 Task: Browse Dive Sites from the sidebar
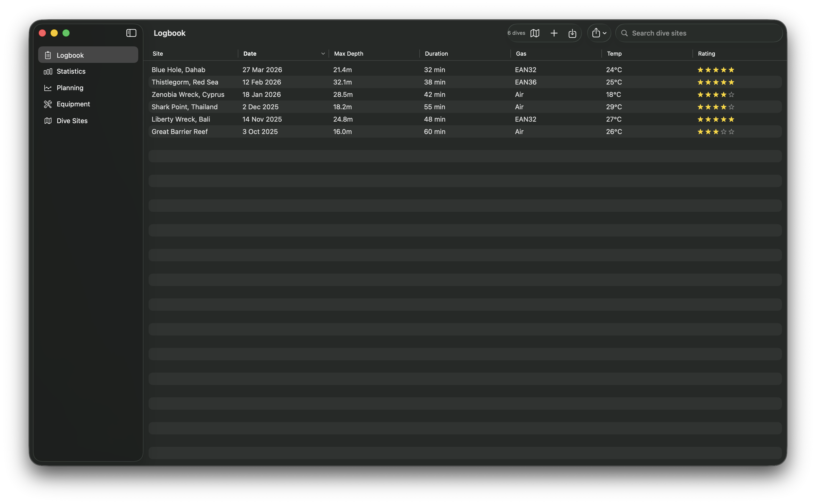coord(72,121)
